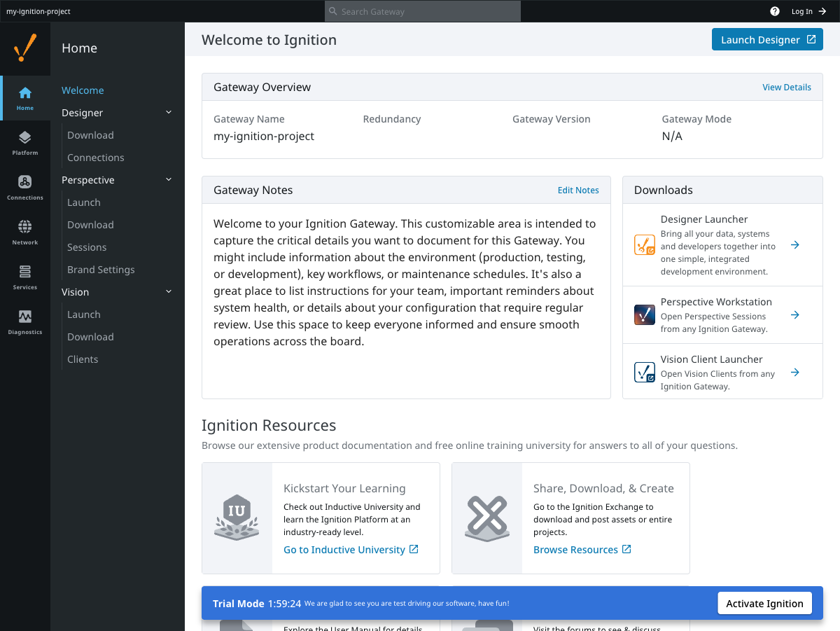Screen dimensions: 840x631
Task: Click Log In in top bar
Action: tap(802, 11)
